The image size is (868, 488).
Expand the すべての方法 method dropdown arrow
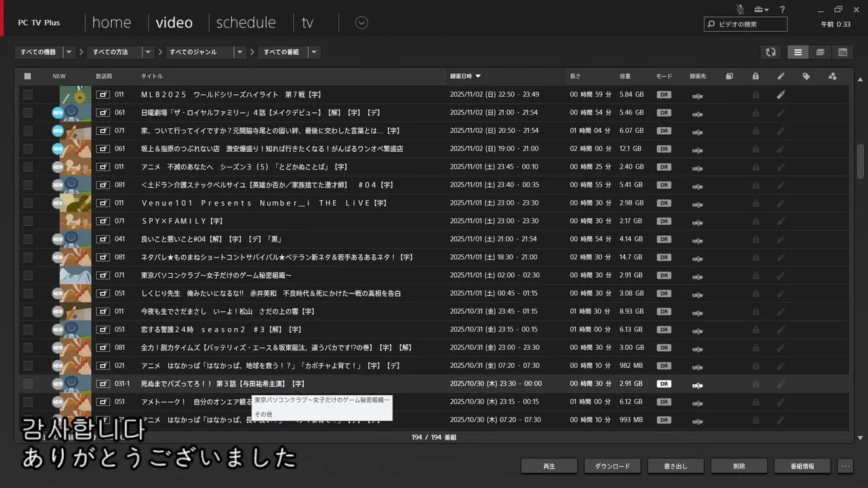149,52
